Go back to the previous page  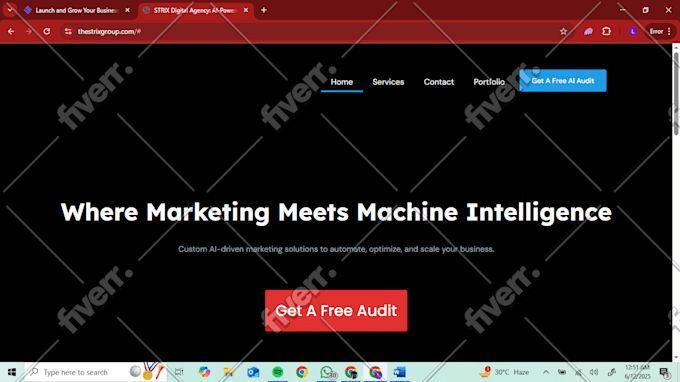pos(11,31)
